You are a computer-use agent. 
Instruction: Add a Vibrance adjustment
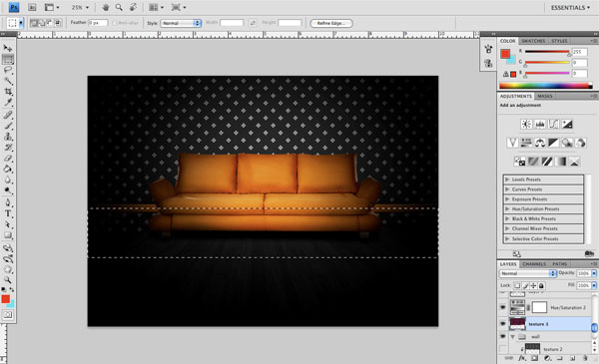[512, 143]
